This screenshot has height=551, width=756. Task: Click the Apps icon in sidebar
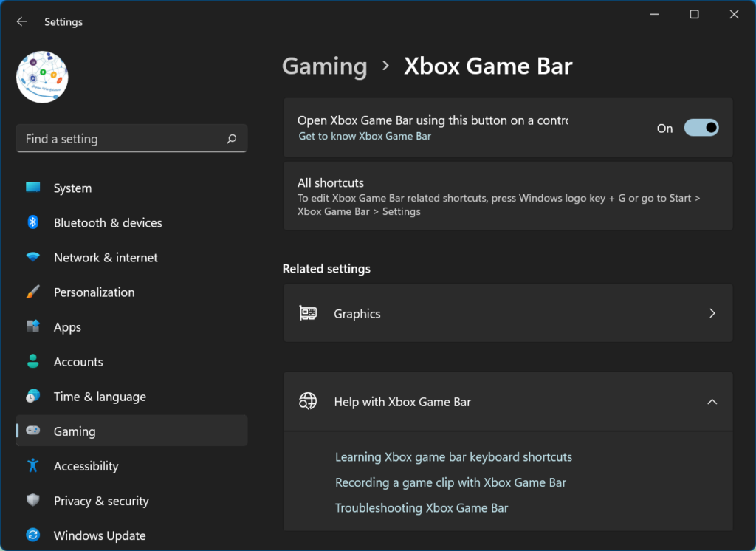pos(32,326)
